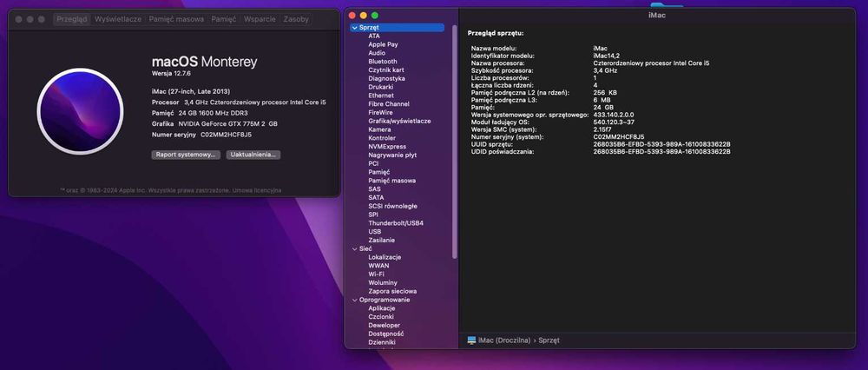This screenshot has width=868, height=370.
Task: Select Czcionki under Oprogramowanie
Action: 381,317
